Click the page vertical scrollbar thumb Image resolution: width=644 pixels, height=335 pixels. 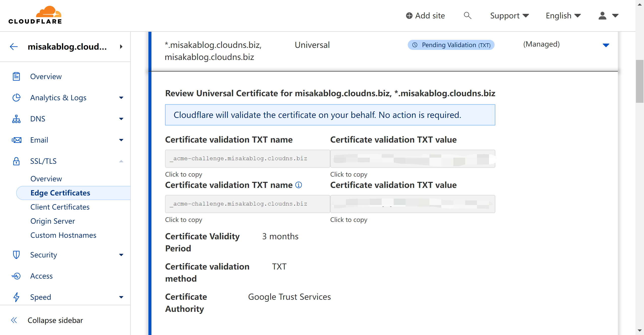(640, 81)
